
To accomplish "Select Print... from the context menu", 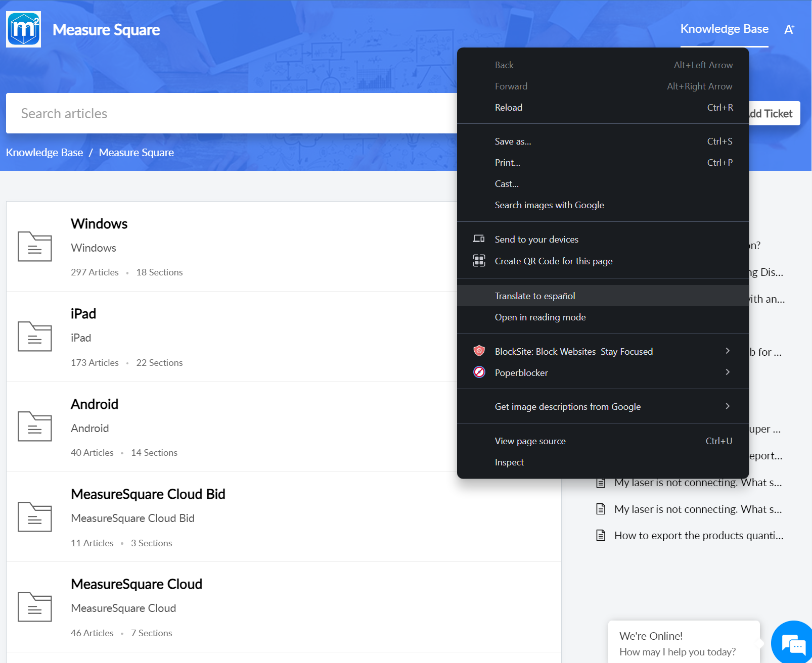I will (603, 163).
